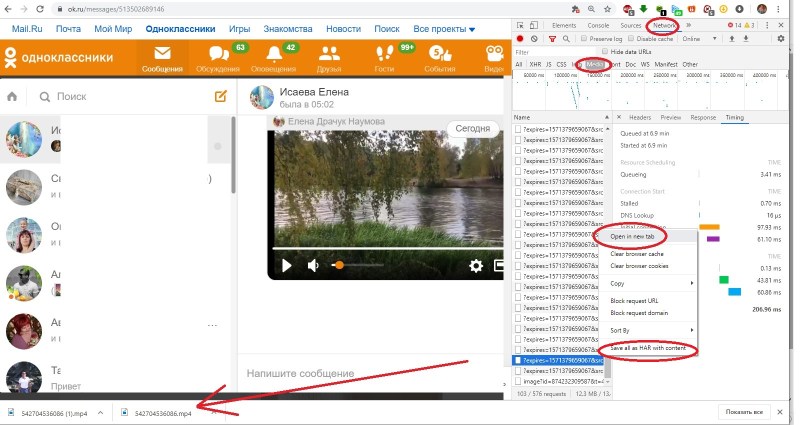Select Open in new tab menu entry
This screenshot has height=425, width=800.
632,237
